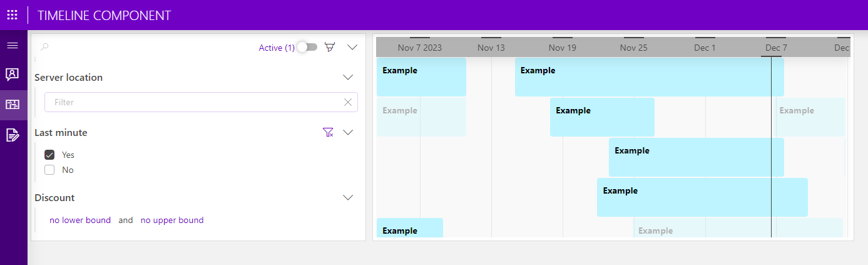Image resolution: width=868 pixels, height=265 pixels.
Task: Open the edit document sidebar icon
Action: point(12,135)
